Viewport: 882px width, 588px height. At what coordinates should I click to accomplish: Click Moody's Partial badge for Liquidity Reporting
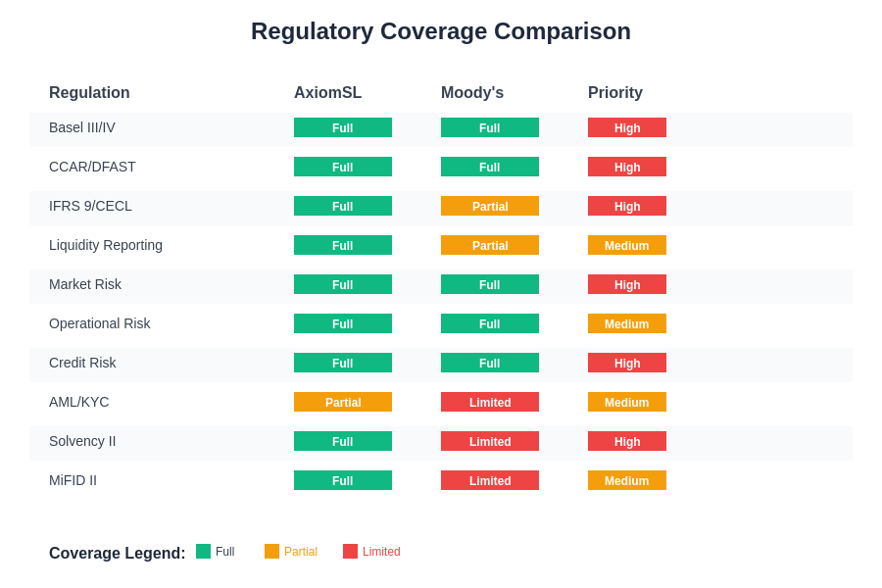pos(490,245)
